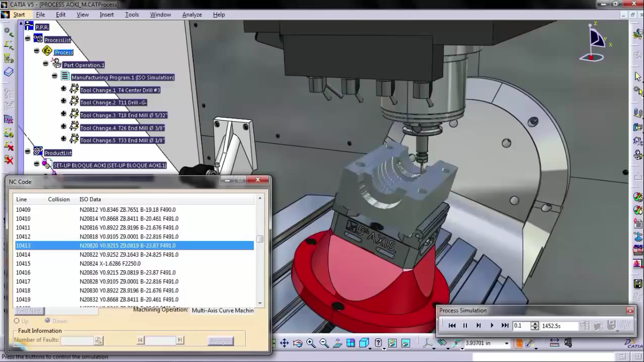Select the Tool Change.4 T26 End Mill item

(x=122, y=128)
